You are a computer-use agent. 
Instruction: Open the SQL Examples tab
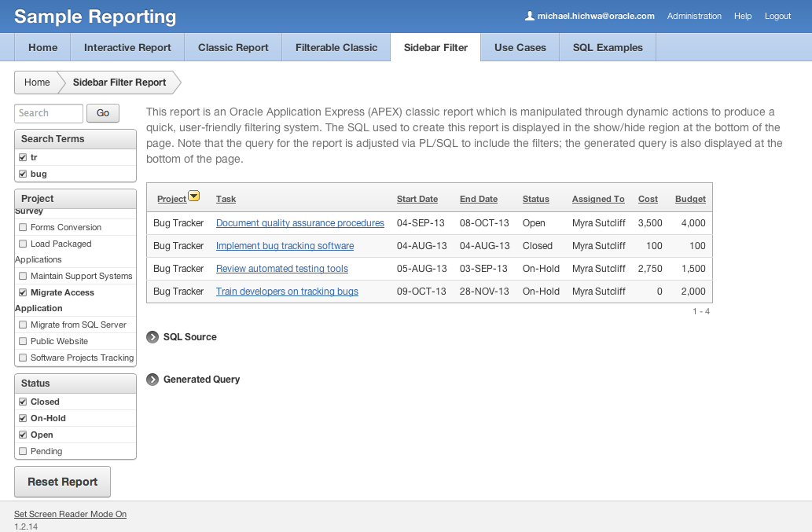coord(606,47)
